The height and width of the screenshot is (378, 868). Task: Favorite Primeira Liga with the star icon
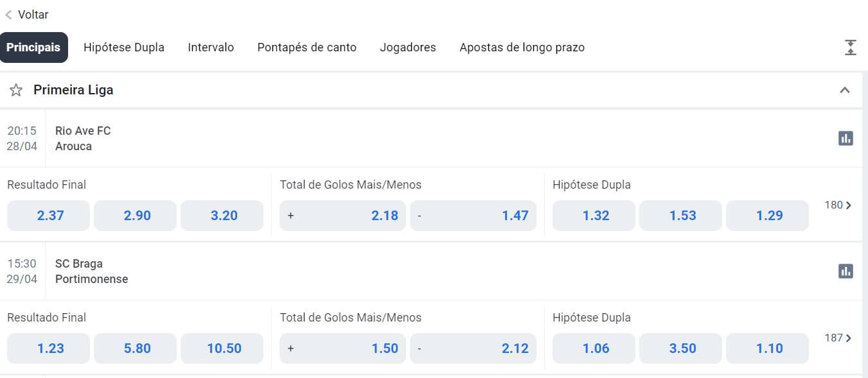tap(16, 90)
